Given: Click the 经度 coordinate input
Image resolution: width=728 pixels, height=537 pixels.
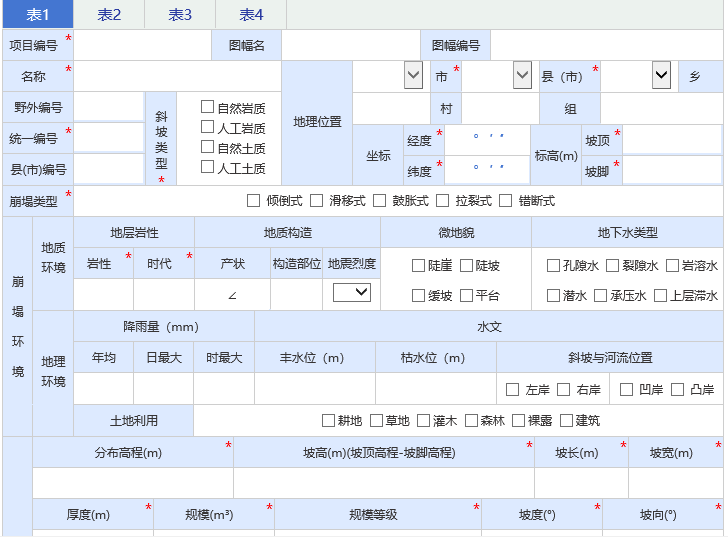Looking at the screenshot, I should point(488,140).
